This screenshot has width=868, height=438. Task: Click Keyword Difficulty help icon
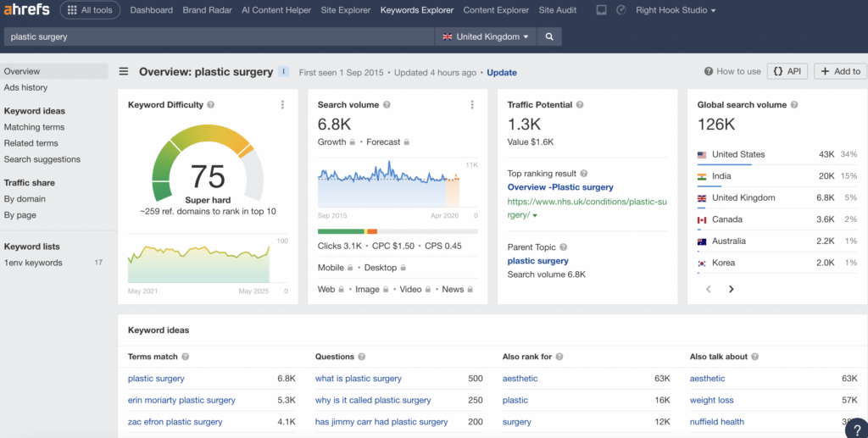pyautogui.click(x=211, y=104)
